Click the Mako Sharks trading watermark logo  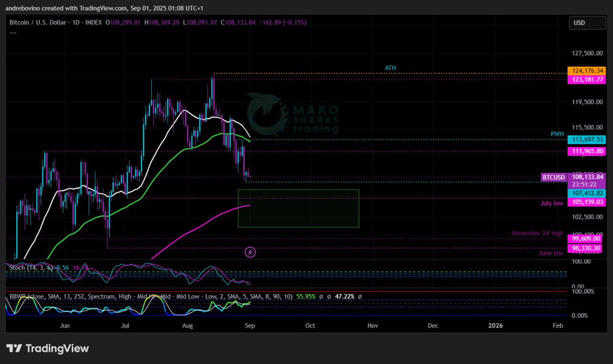pyautogui.click(x=293, y=113)
